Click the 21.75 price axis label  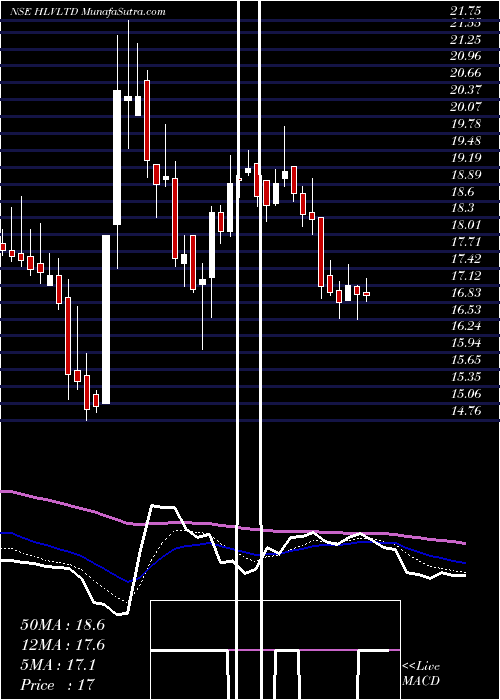point(465,12)
